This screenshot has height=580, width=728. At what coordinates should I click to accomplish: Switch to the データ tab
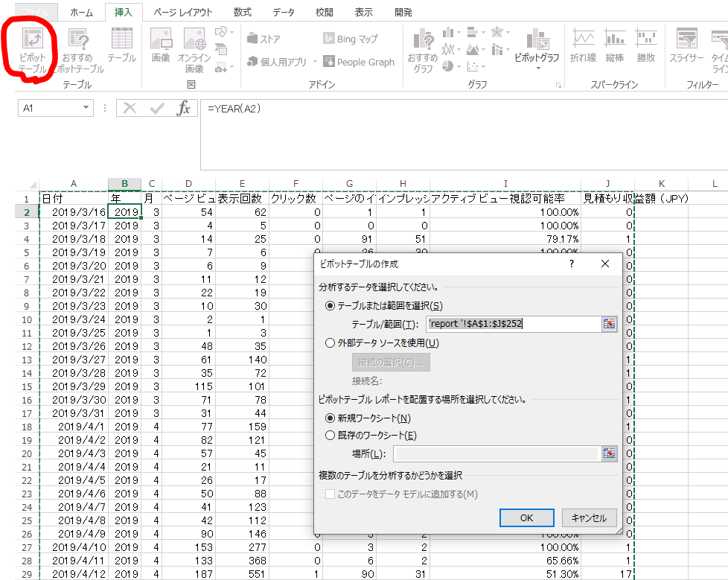click(284, 13)
